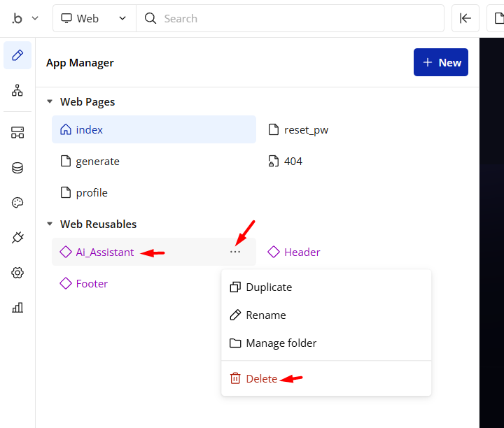504x428 pixels.
Task: Click the New button
Action: coord(441,62)
